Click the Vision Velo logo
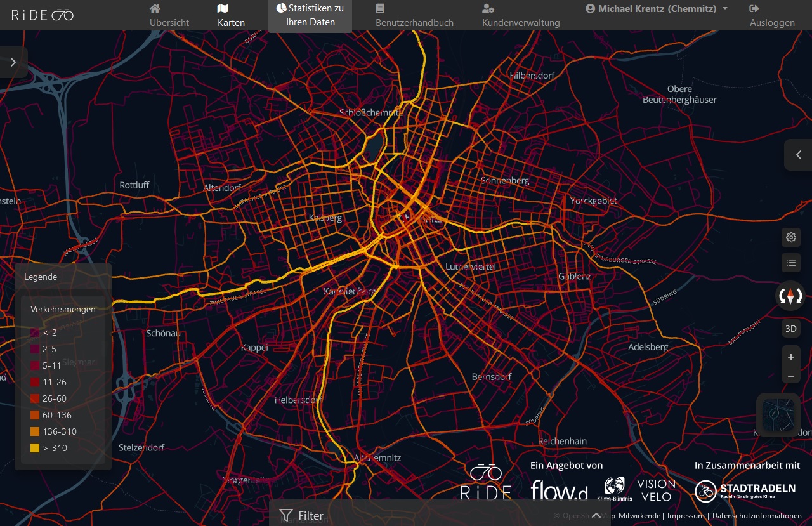Image resolution: width=812 pixels, height=526 pixels. 656,490
